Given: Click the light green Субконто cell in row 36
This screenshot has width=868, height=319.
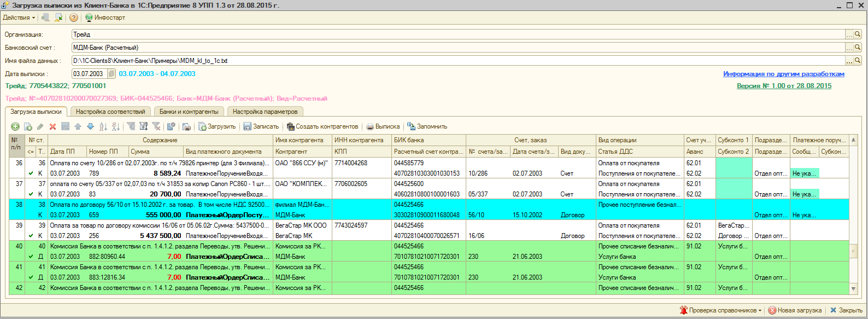Looking at the screenshot, I should click(733, 168).
